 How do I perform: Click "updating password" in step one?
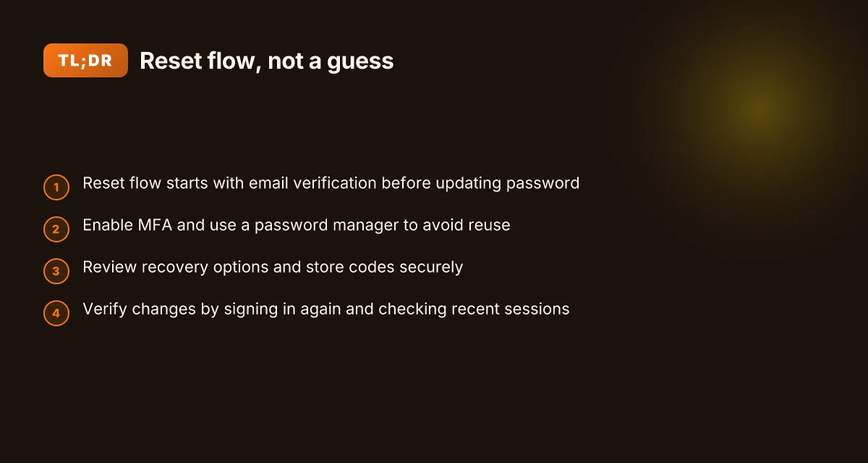(508, 184)
